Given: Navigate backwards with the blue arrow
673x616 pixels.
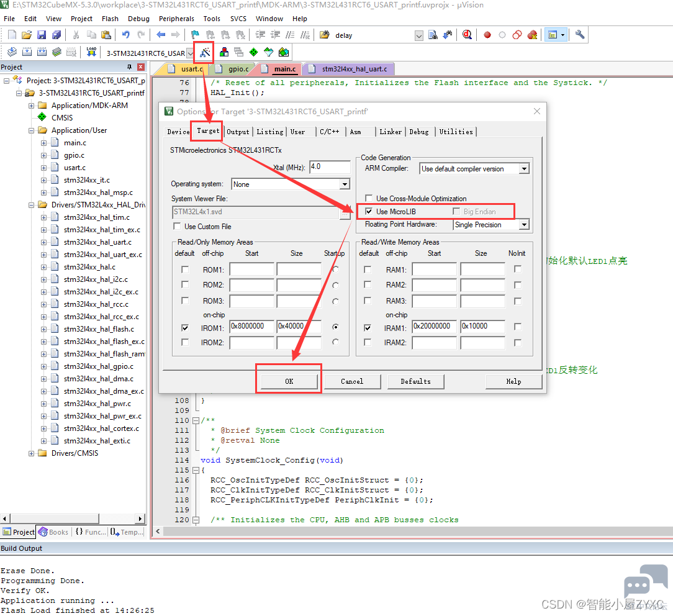Looking at the screenshot, I should 161,35.
